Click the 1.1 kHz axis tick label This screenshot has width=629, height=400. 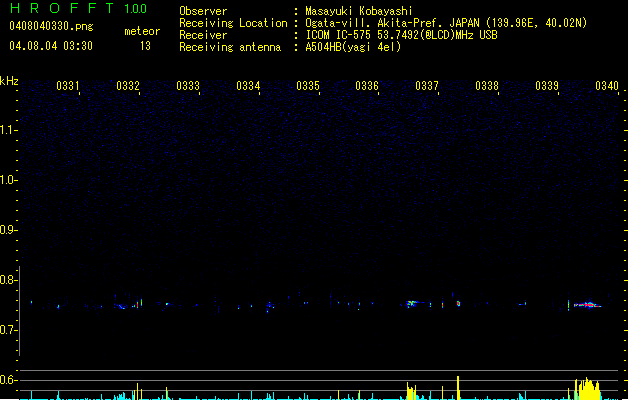click(7, 130)
